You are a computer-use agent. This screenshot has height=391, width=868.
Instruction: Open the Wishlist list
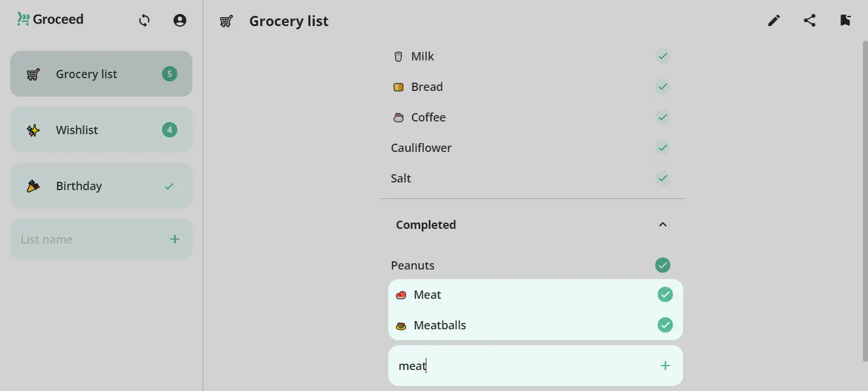click(x=101, y=130)
